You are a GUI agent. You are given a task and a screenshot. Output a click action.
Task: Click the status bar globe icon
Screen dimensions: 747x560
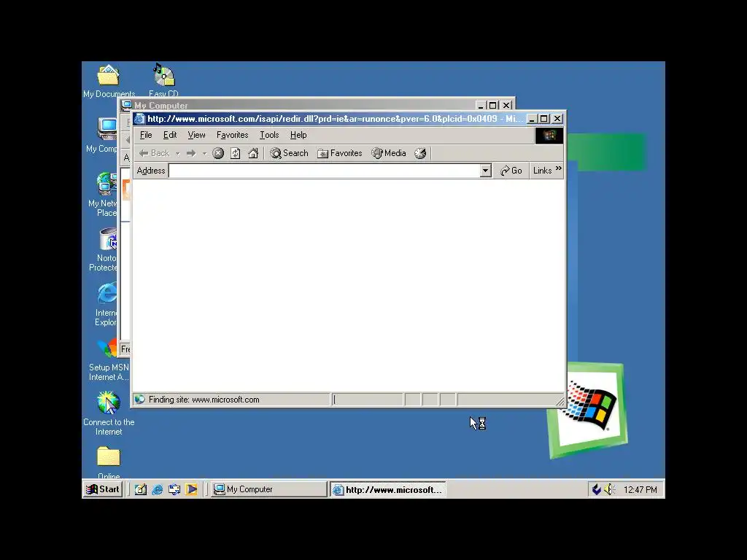139,400
